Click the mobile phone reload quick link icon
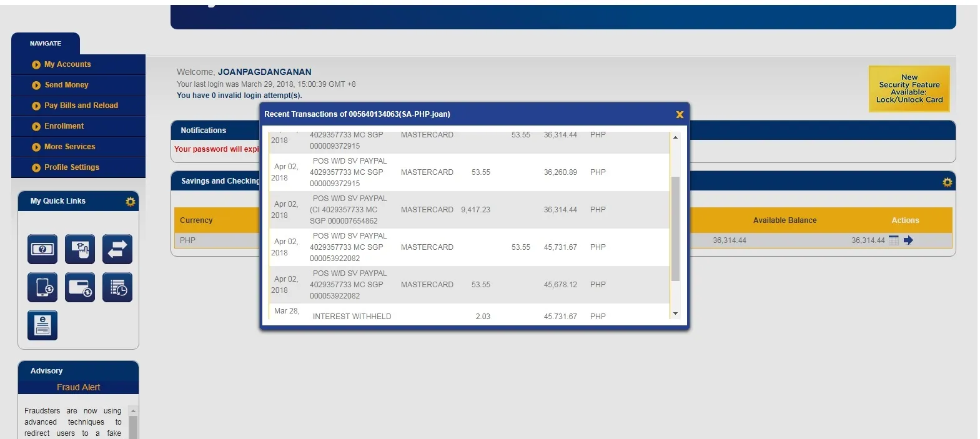 point(42,287)
